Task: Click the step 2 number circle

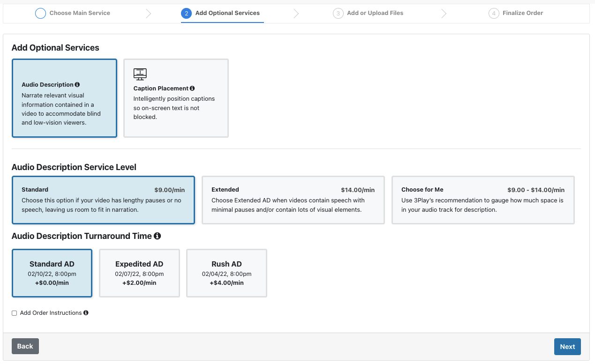Action: (186, 14)
